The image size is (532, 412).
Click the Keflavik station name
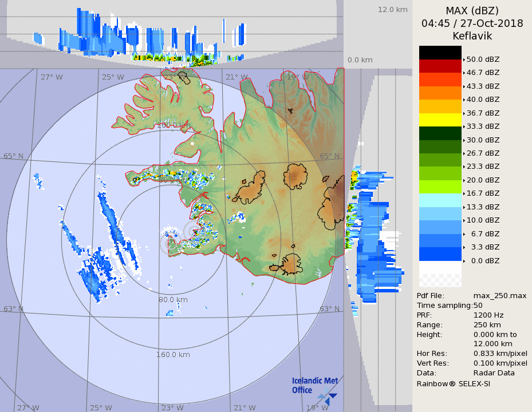point(472,36)
